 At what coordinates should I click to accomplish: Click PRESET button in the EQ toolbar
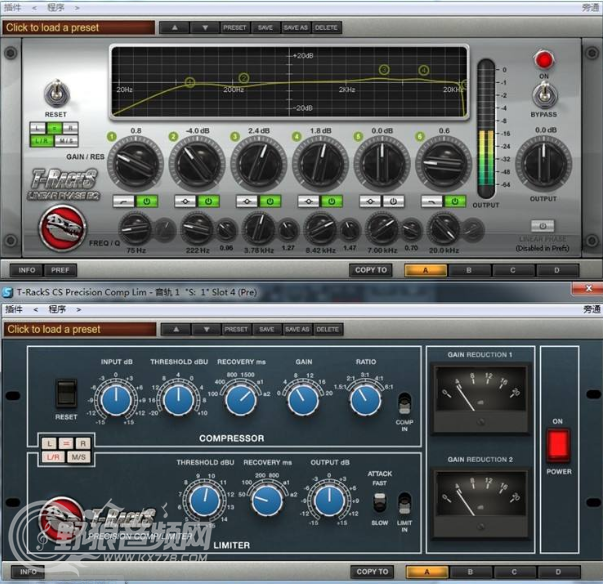(x=235, y=28)
